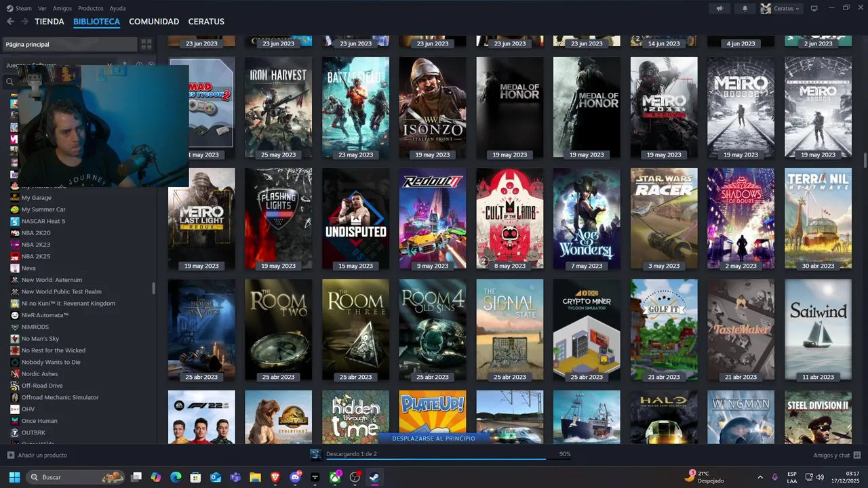868x488 pixels.
Task: Select NASCAR Heat 5 in the sidebar
Action: [43, 221]
